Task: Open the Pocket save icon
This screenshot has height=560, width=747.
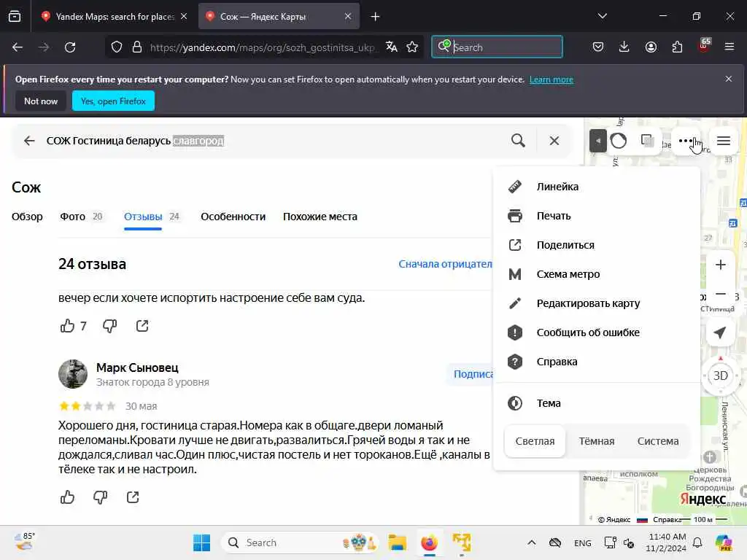Action: click(598, 47)
